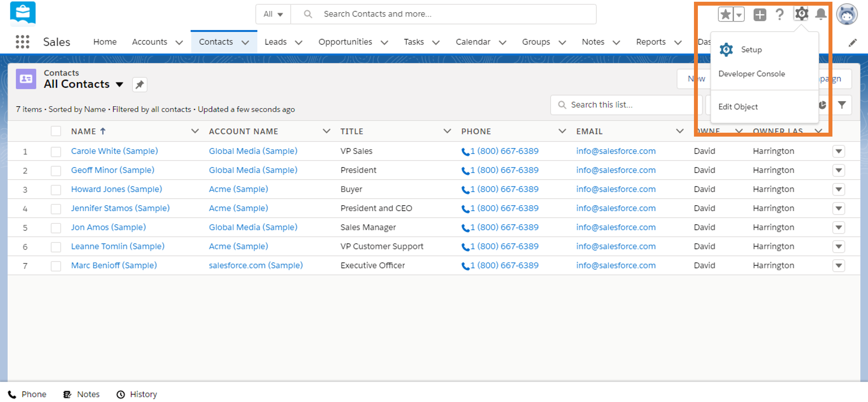868x402 pixels.
Task: Open the Opportunities tab
Action: (345, 42)
